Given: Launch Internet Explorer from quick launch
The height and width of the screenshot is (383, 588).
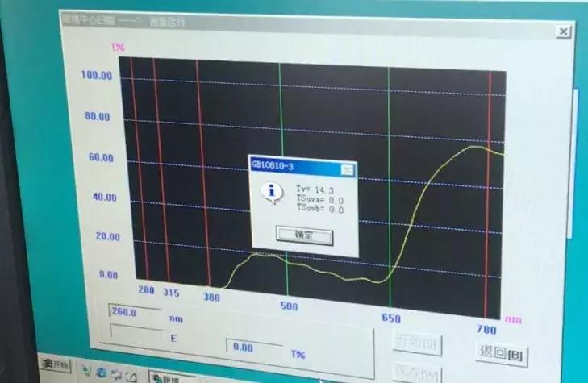Looking at the screenshot, I should pyautogui.click(x=102, y=373).
